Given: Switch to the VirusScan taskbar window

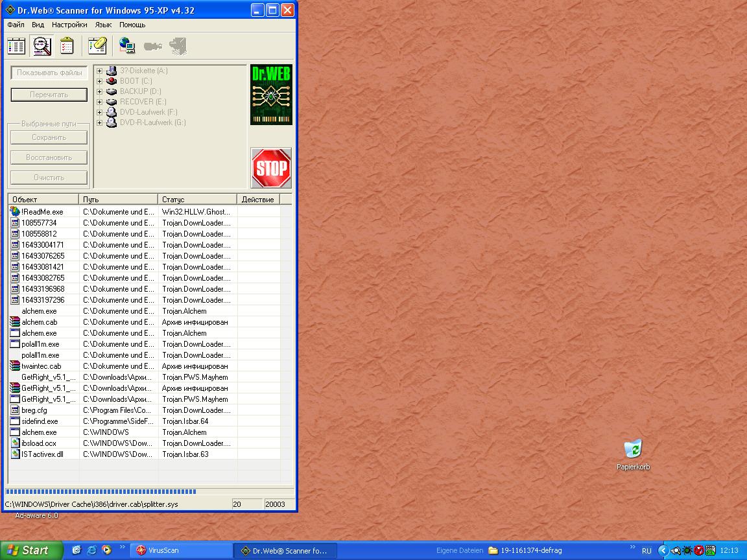Looking at the screenshot, I should pos(180,550).
